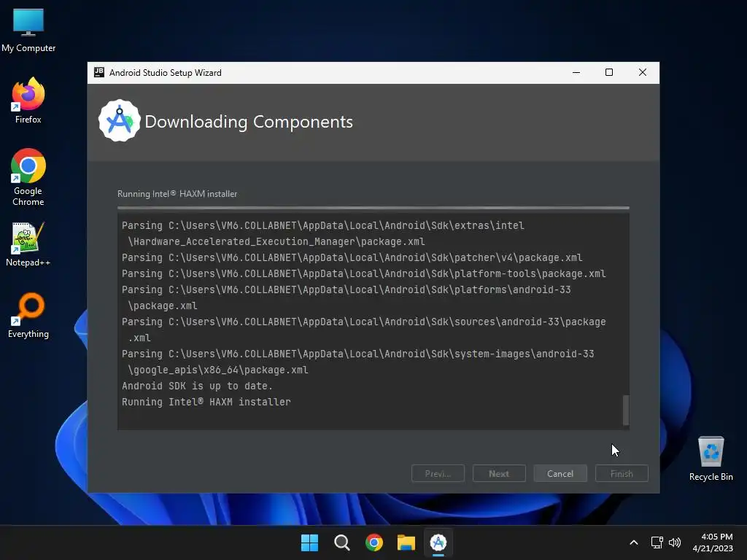
Task: Click the sources\android-33 parsing log line
Action: 363,330
